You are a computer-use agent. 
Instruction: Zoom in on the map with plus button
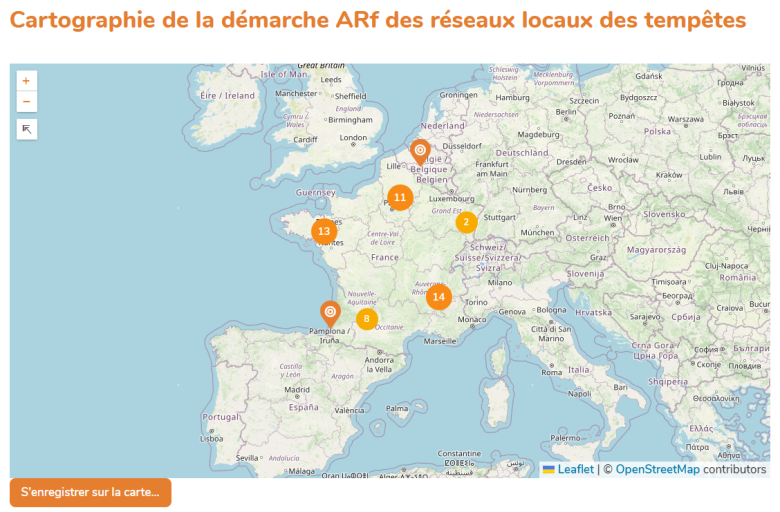point(26,80)
